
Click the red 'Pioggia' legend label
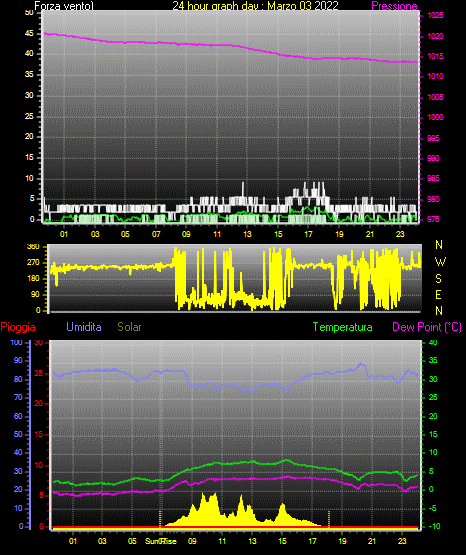point(18,327)
